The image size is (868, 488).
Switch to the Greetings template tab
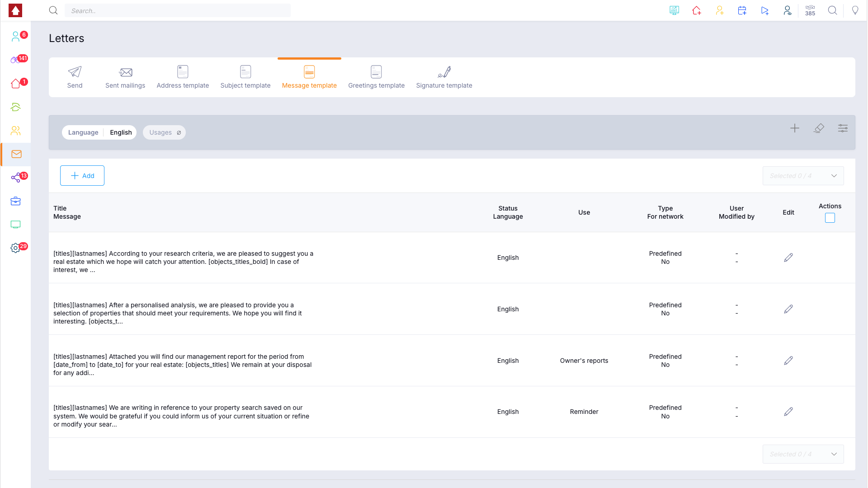376,77
